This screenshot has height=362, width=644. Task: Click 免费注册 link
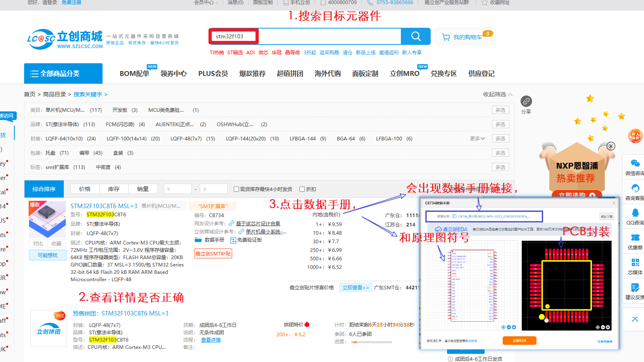72,2
